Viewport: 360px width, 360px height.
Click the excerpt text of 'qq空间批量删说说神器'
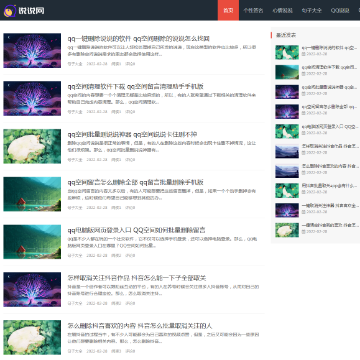[x=162, y=146]
